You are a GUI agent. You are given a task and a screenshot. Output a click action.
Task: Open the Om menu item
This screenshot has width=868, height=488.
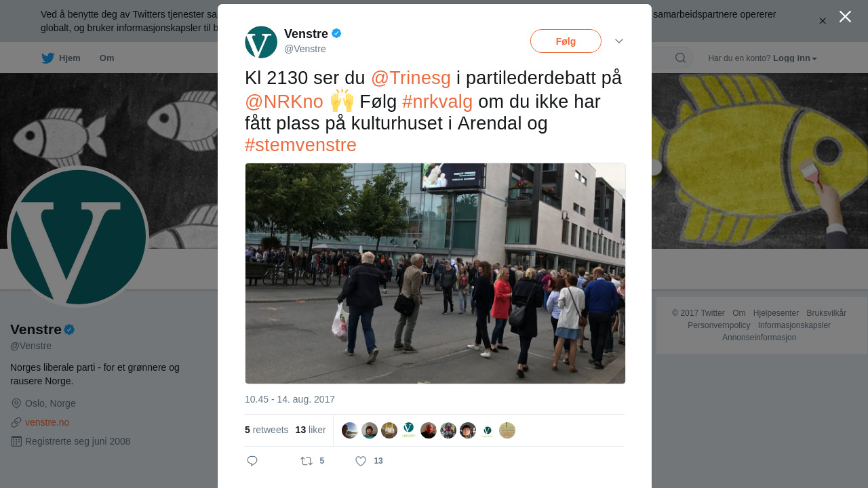point(107,58)
